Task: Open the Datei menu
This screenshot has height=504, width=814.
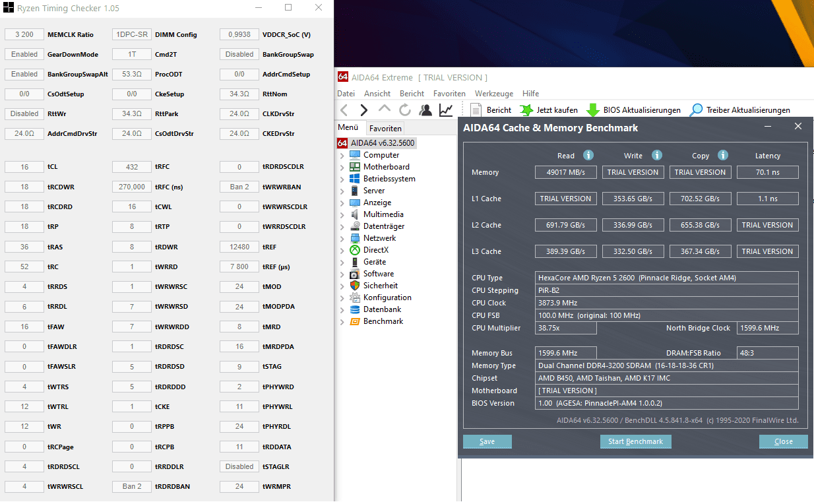Action: coord(346,94)
